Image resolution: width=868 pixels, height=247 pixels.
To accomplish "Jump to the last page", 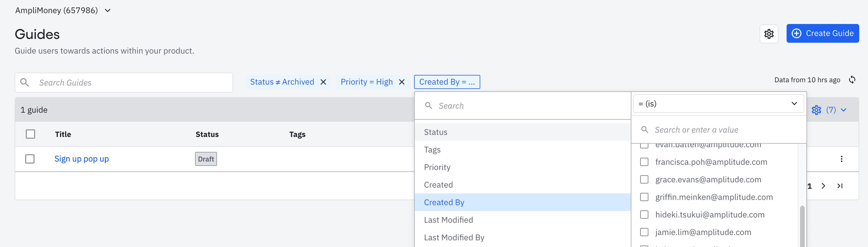I will pos(840,186).
